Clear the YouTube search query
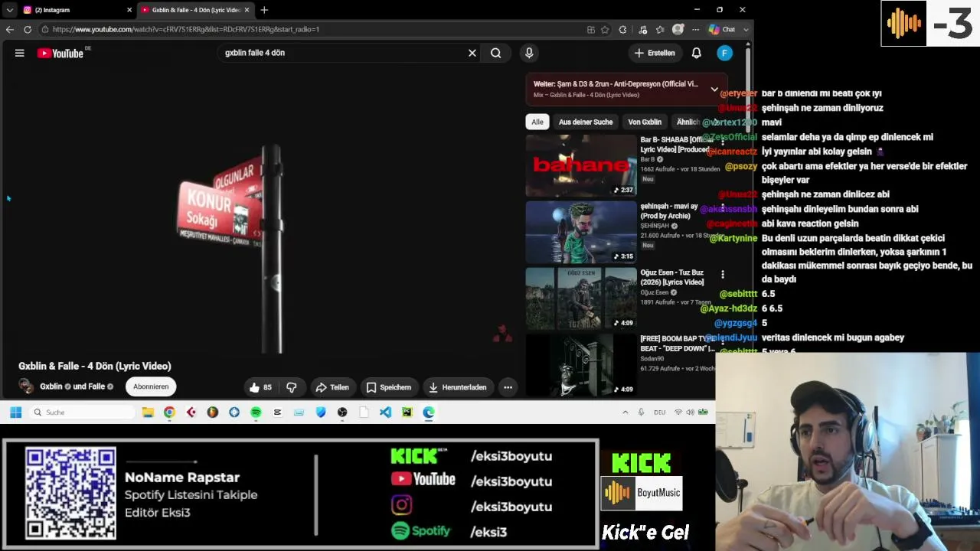 coord(472,53)
